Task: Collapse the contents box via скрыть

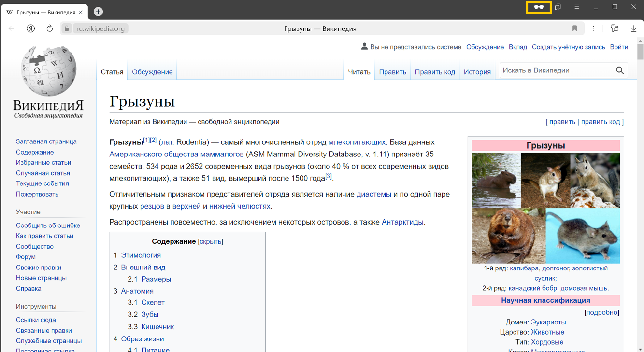Action: click(211, 241)
